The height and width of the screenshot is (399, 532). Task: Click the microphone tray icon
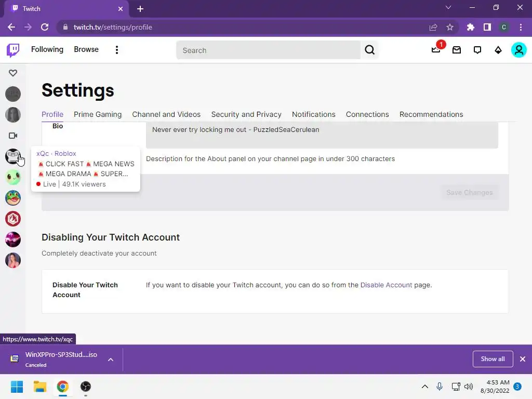point(440,387)
